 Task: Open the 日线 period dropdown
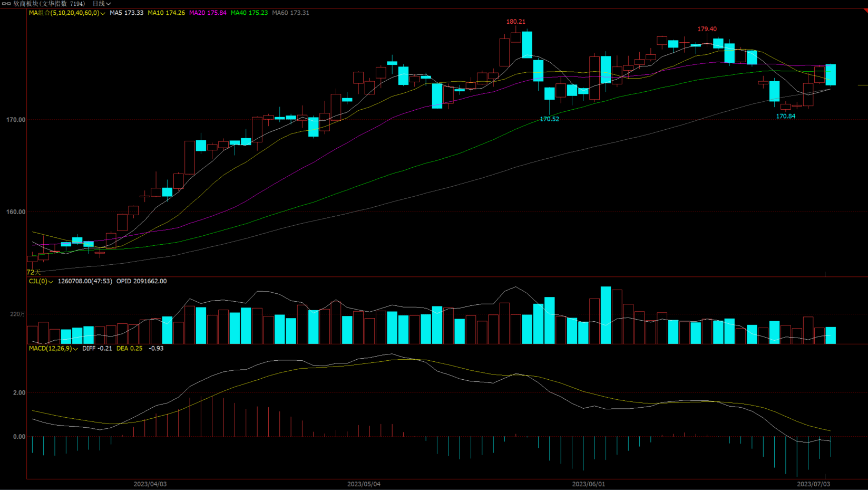[x=102, y=4]
